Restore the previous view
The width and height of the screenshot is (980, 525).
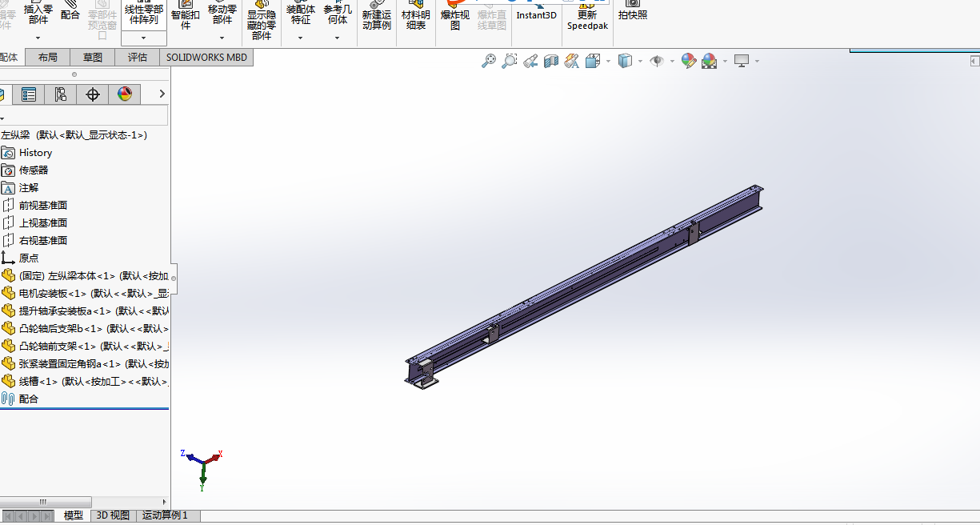[530, 61]
